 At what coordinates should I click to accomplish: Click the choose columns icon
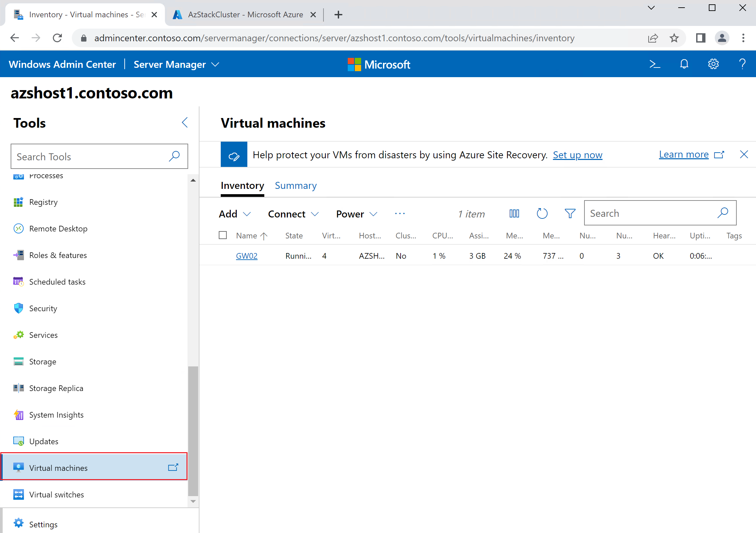point(514,213)
